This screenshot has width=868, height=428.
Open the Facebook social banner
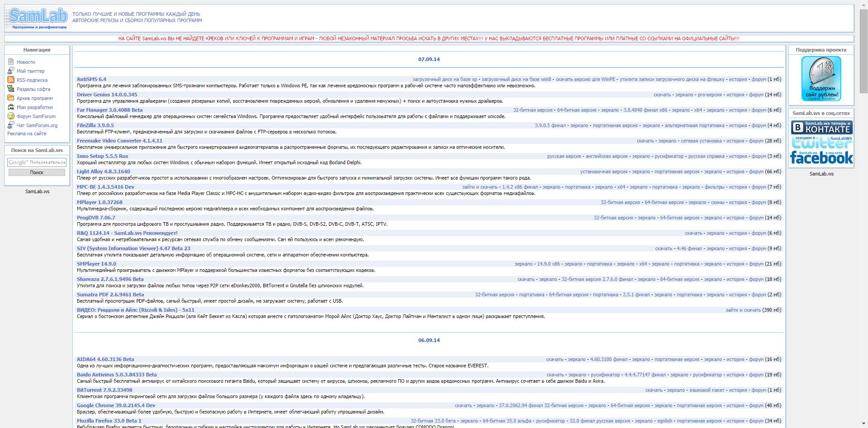tap(821, 157)
